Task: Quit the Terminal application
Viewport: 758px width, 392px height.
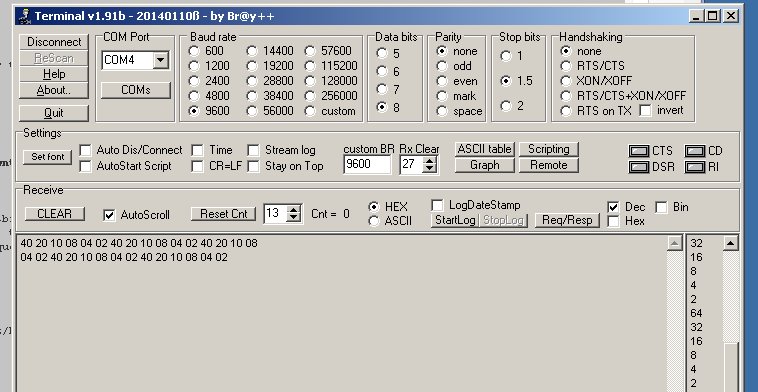Action: click(54, 113)
